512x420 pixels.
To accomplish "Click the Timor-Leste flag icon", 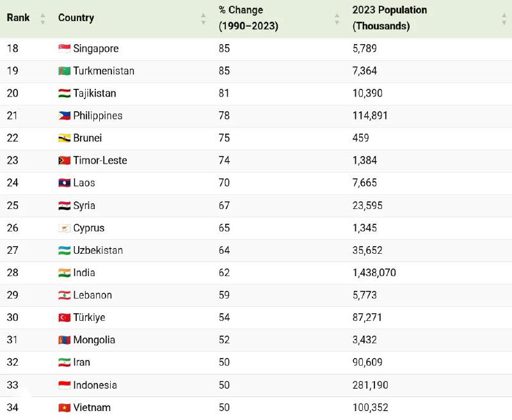I will tap(64, 160).
